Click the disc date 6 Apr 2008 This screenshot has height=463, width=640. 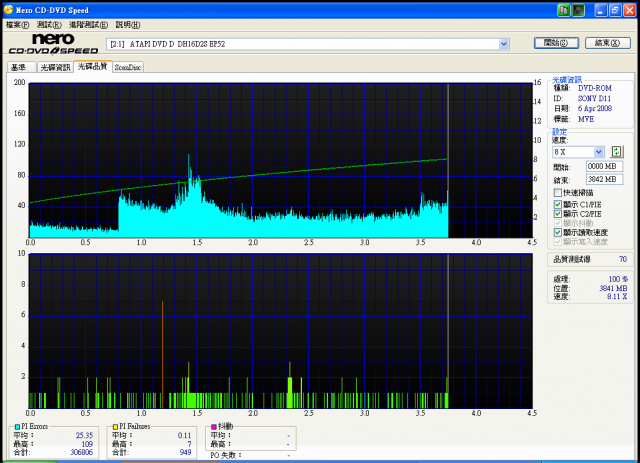[595, 109]
